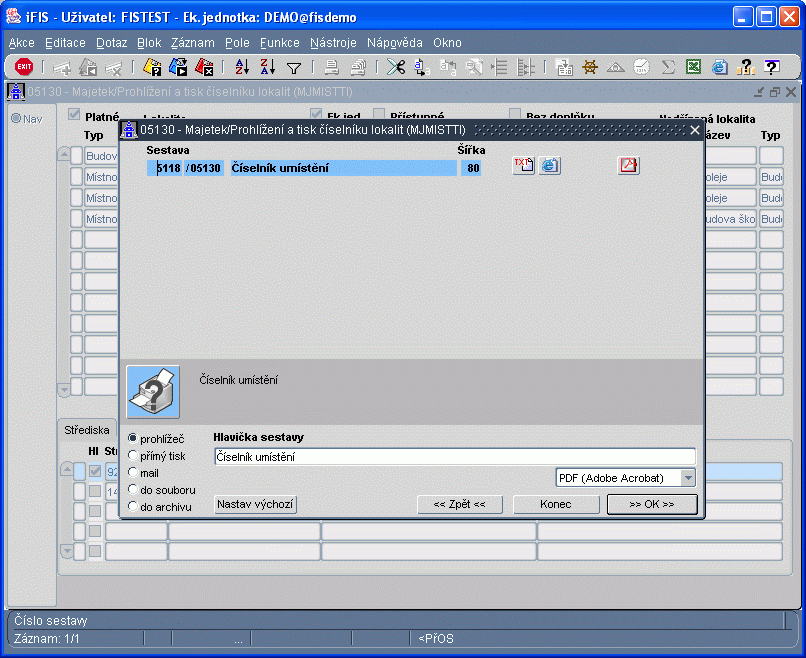Click the printer question mark picture
The height and width of the screenshot is (658, 806).
pos(153,392)
